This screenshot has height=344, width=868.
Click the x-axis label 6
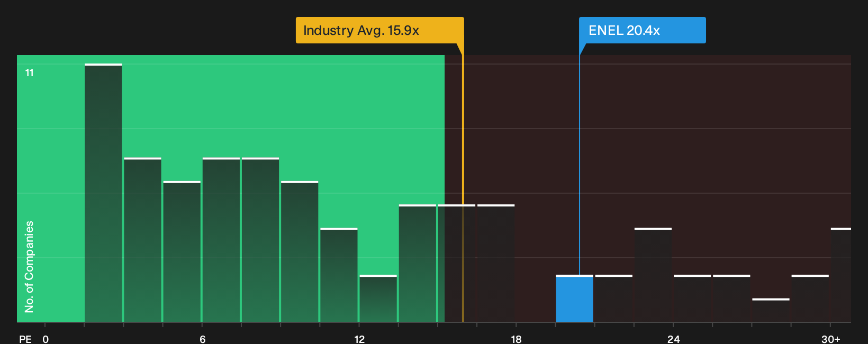(x=202, y=339)
